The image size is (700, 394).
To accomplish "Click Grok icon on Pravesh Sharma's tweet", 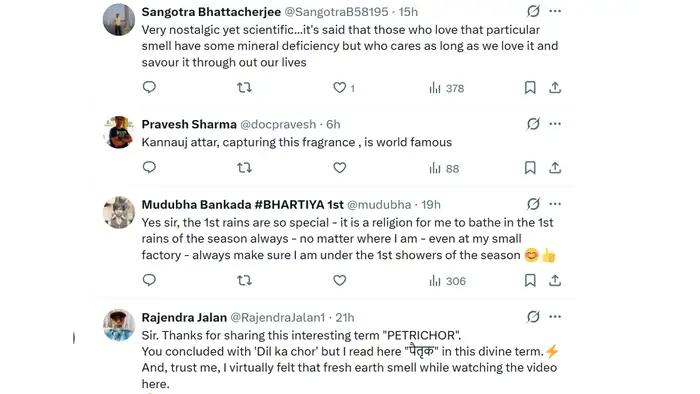I will [x=533, y=124].
